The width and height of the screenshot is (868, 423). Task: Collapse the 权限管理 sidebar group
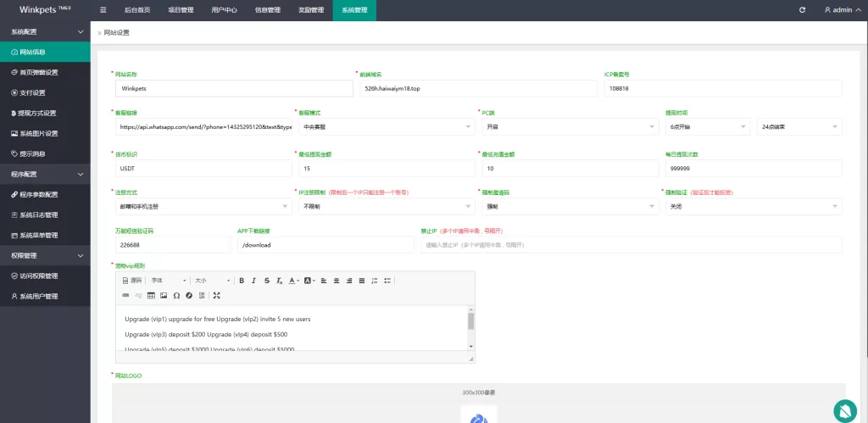click(x=45, y=255)
